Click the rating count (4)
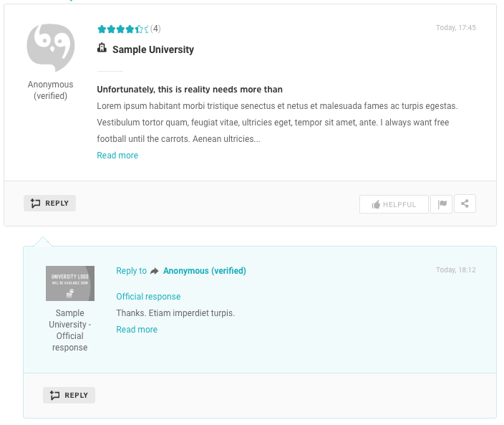Screen dimensions: 504x425 (x=155, y=29)
